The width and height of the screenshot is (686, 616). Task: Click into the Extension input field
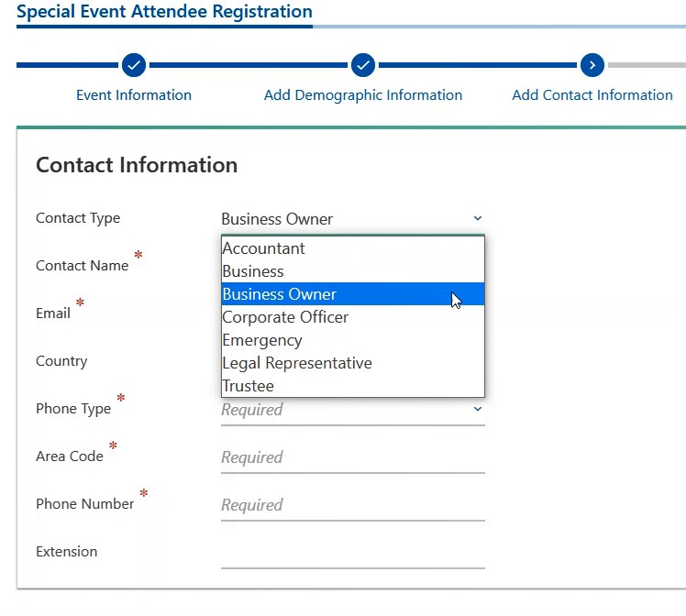tap(352, 553)
